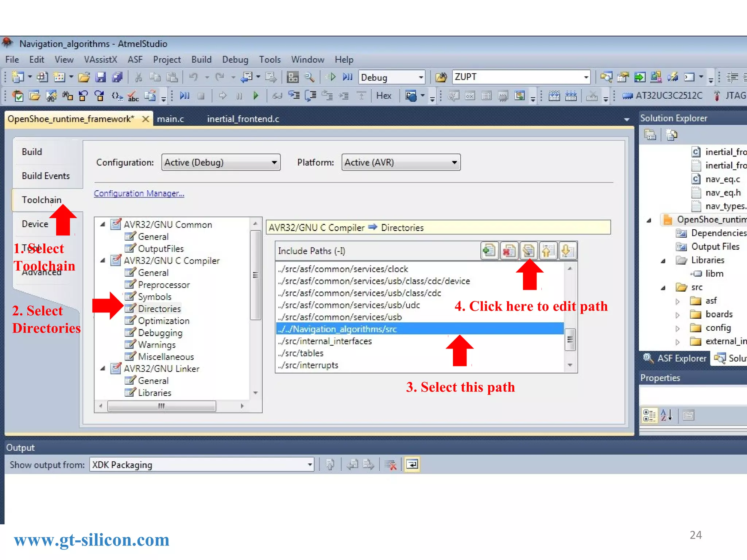747x560 pixels.
Task: Click the toolchain tree horizontal scrollbar
Action: click(161, 406)
